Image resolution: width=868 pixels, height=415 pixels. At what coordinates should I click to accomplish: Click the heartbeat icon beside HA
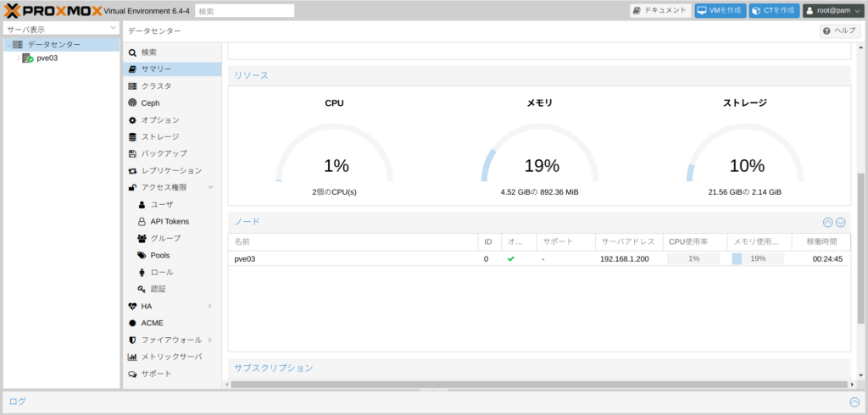pos(132,306)
